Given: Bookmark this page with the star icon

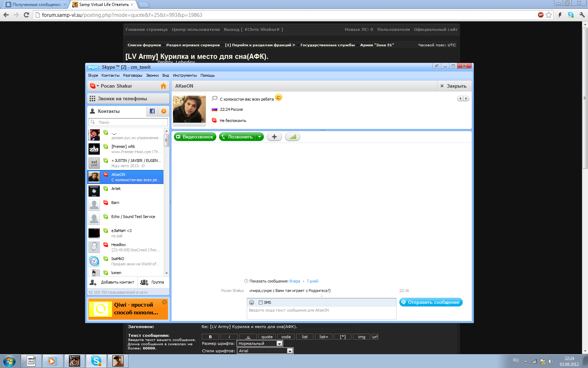Looking at the screenshot, I should 549,15.
